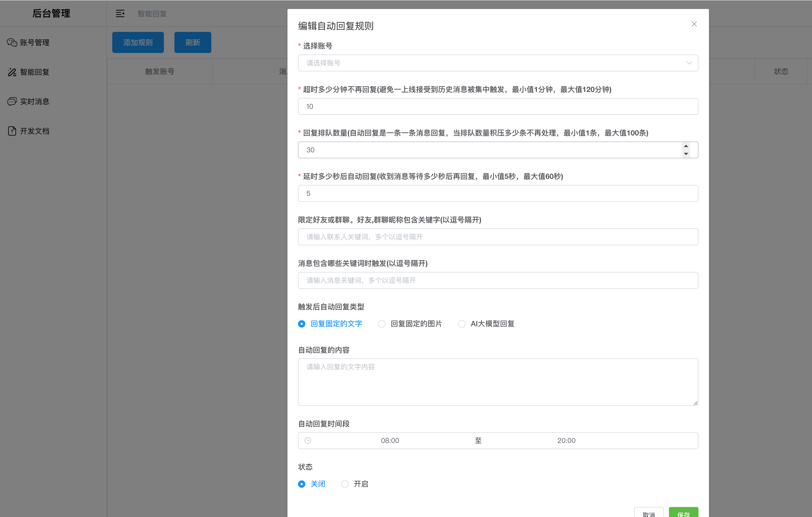The image size is (812, 517).
Task: Click the timeout minutes field showing 10
Action: [498, 106]
